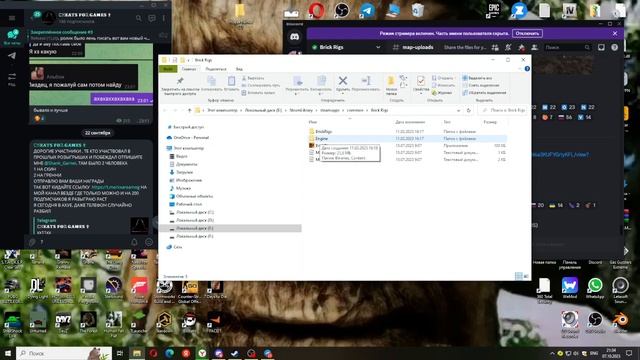
Task: Click the Explorer Up arrow navigation button
Action: tap(189, 110)
